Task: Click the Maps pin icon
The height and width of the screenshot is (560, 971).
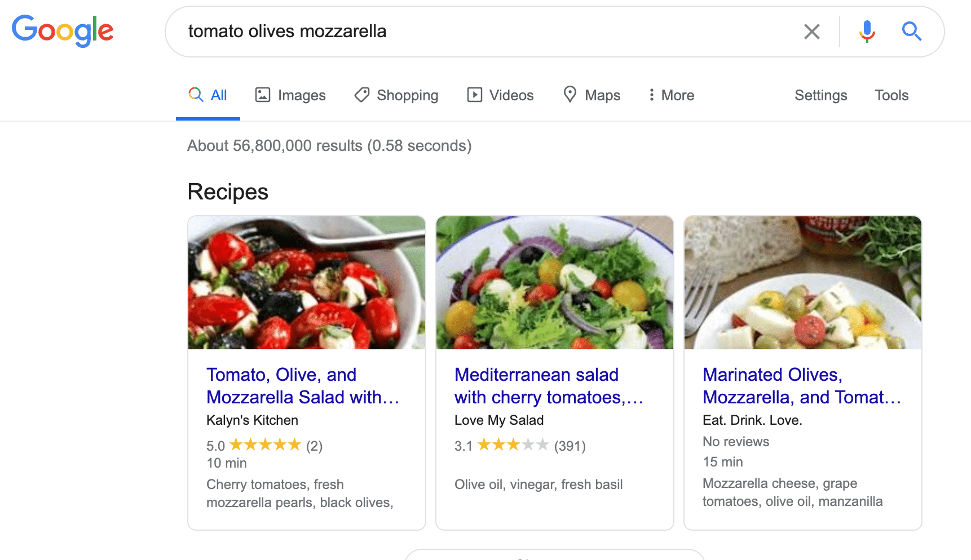Action: [x=570, y=94]
